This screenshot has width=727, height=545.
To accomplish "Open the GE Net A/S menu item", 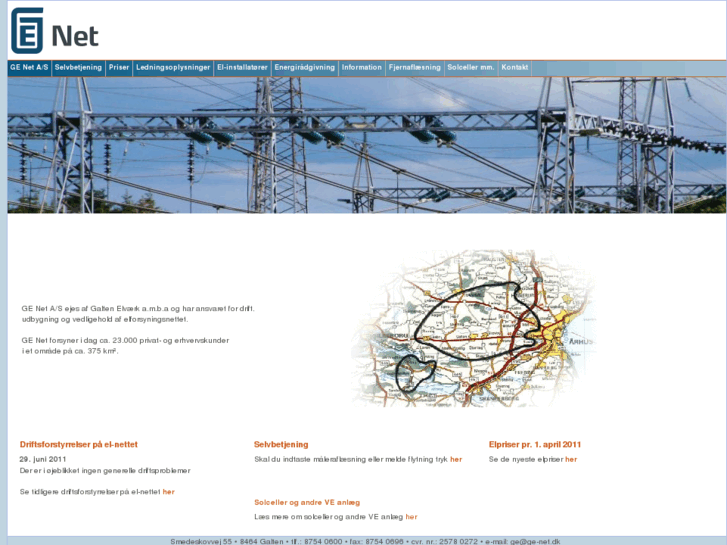I will 29,68.
